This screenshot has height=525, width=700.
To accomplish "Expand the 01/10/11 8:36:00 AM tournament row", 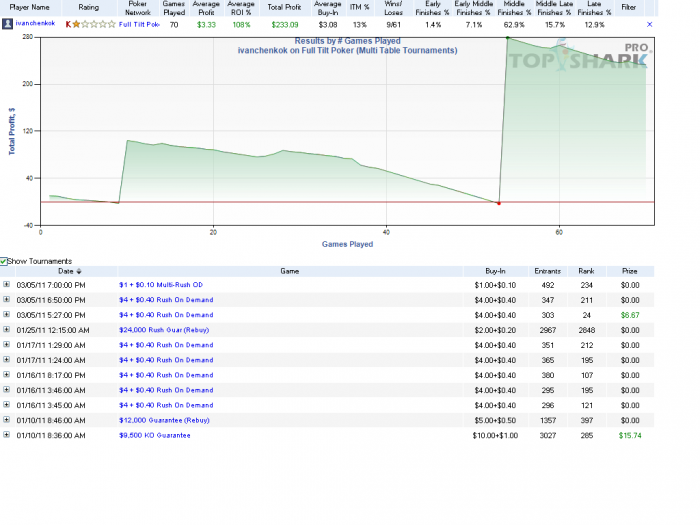I will click(x=6, y=434).
